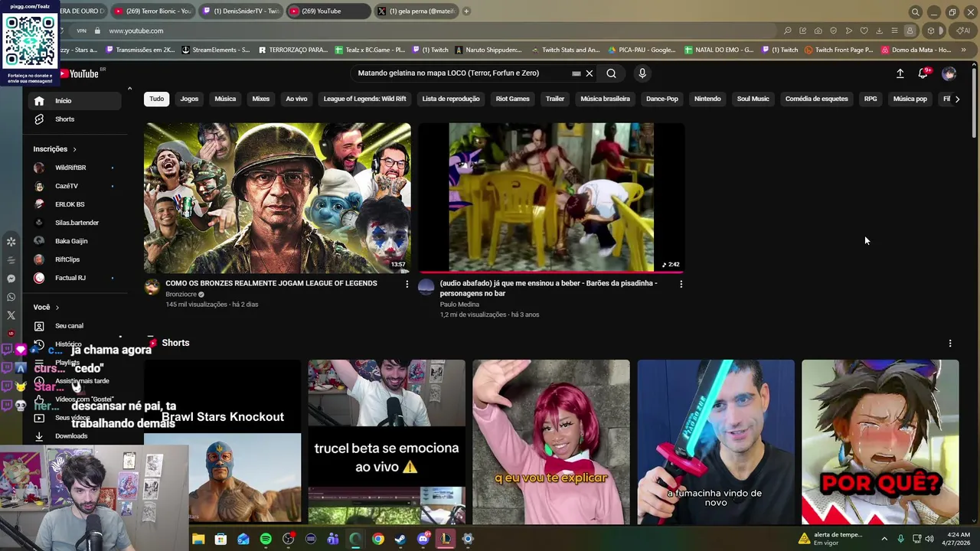Open new browser tab with plus
The image size is (980, 551).
click(466, 11)
